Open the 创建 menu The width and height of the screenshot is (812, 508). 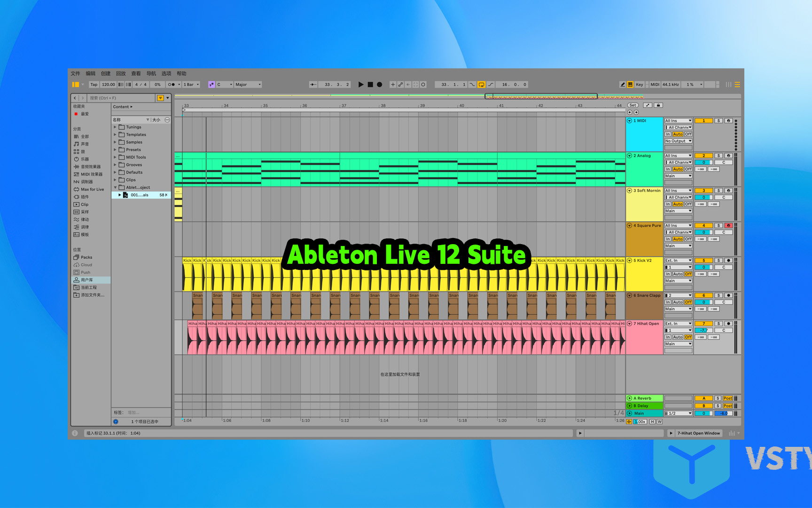tap(106, 74)
